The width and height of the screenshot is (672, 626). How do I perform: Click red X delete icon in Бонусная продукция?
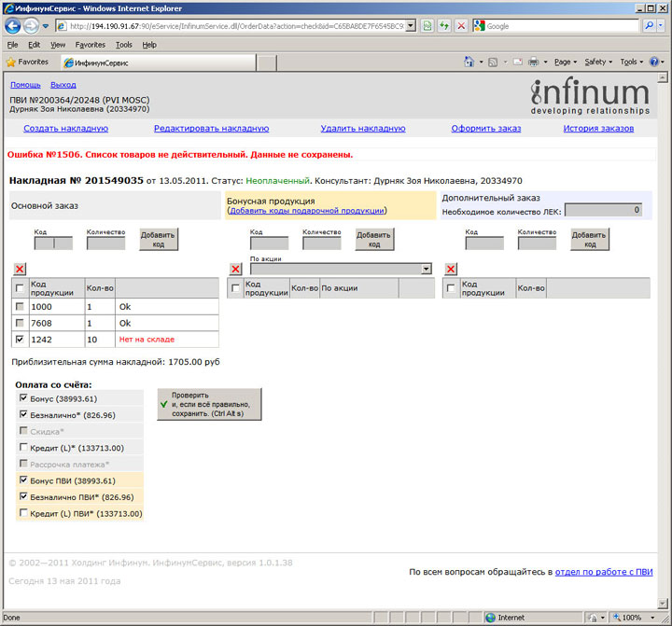point(236,269)
